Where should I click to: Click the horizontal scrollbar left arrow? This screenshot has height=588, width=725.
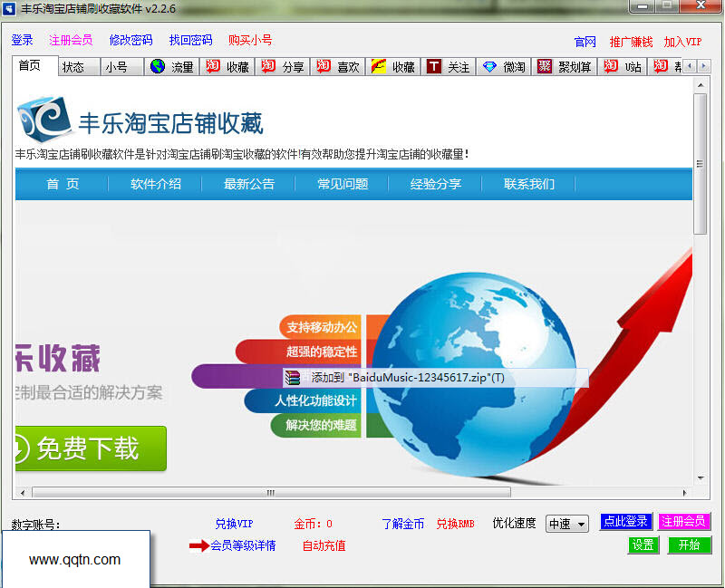23,493
